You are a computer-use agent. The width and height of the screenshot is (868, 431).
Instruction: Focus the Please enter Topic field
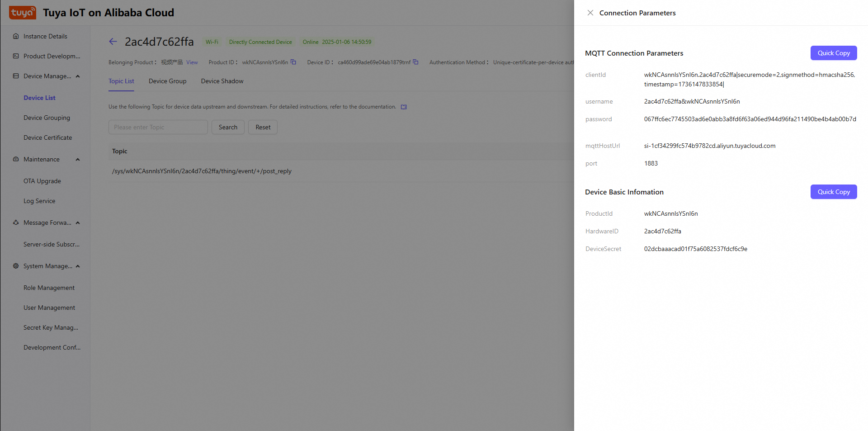coord(158,127)
